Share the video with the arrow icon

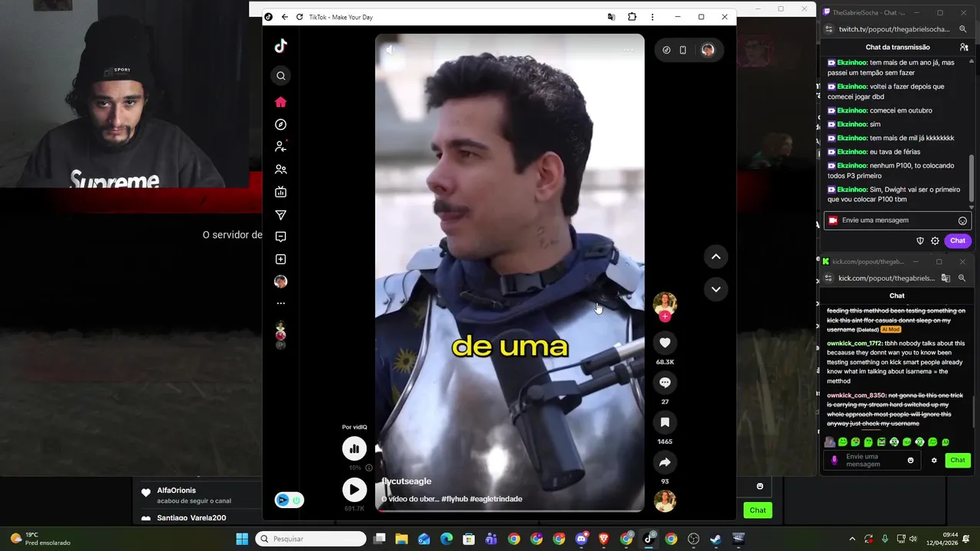[665, 462]
